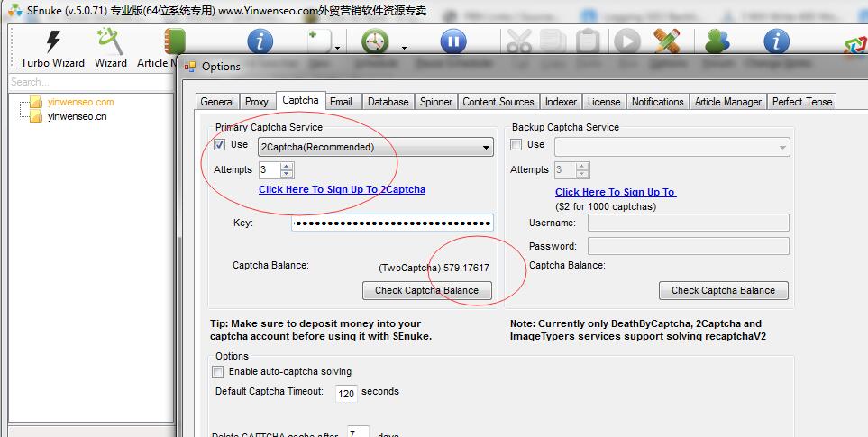This screenshot has width=868, height=437.
Task: Click primary Check Captcha Balance button
Action: [427, 290]
